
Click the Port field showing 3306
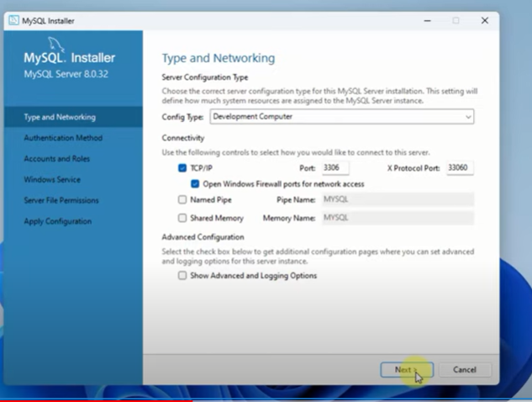[335, 167]
